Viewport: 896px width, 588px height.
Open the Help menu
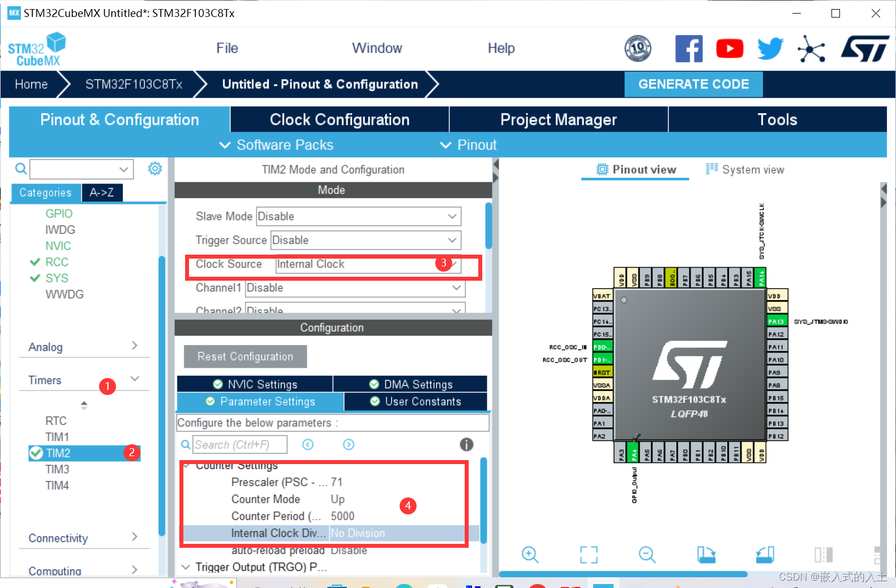click(501, 48)
